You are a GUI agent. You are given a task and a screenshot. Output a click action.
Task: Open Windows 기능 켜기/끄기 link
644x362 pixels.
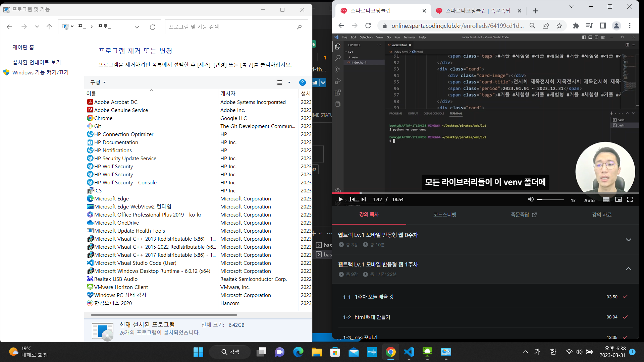(40, 72)
